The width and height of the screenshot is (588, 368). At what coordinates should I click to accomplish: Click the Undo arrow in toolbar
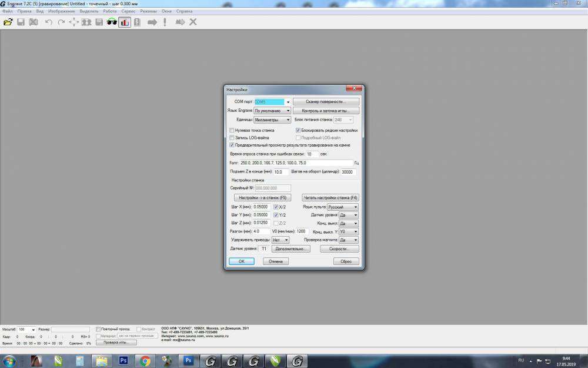pyautogui.click(x=48, y=22)
